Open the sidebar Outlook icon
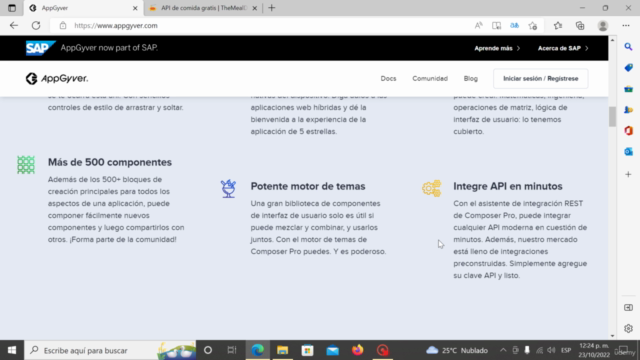The width and height of the screenshot is (640, 360). pyautogui.click(x=628, y=151)
